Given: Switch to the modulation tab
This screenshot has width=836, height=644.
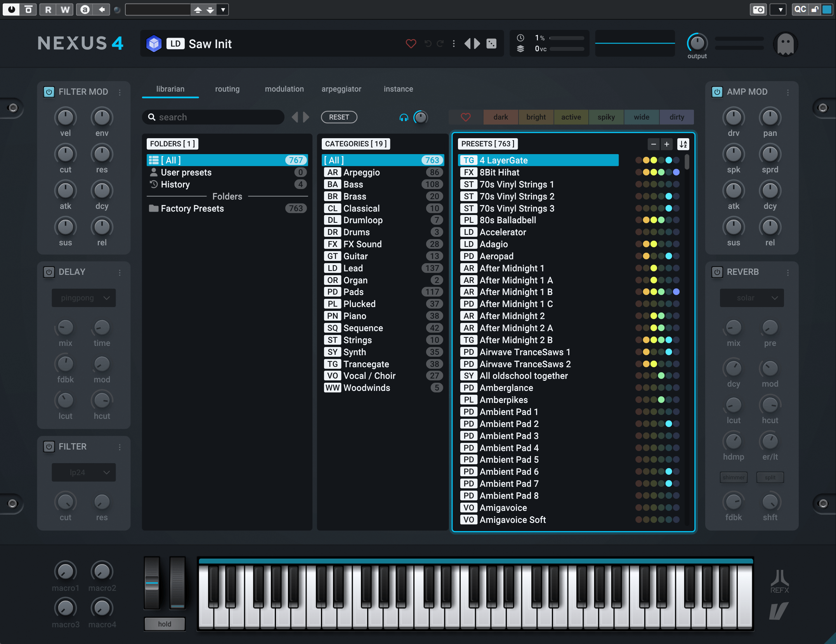Looking at the screenshot, I should (x=284, y=89).
